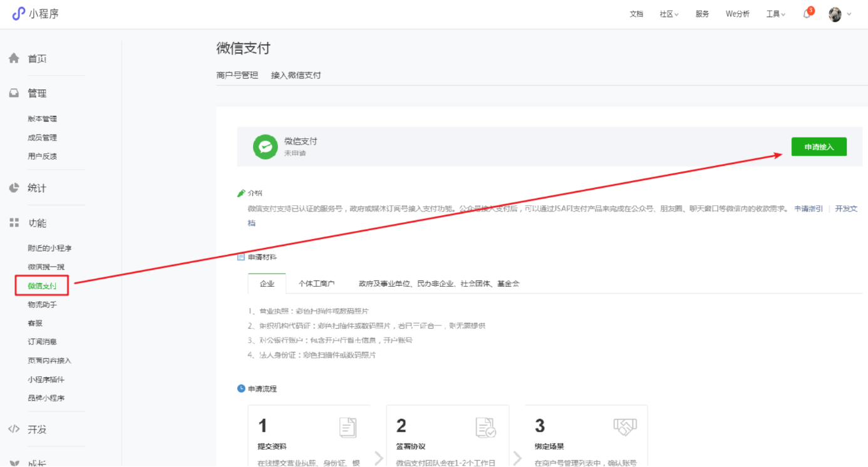Screen dimensions: 868x467
Task: Expand the 社区 dropdown menu
Action: click(669, 14)
